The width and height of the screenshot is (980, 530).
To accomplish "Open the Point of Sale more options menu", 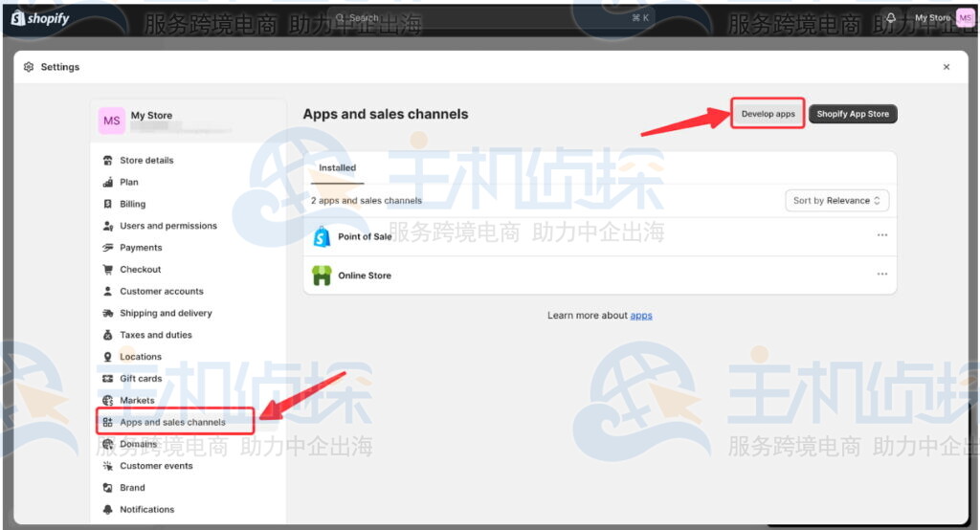I will point(881,235).
